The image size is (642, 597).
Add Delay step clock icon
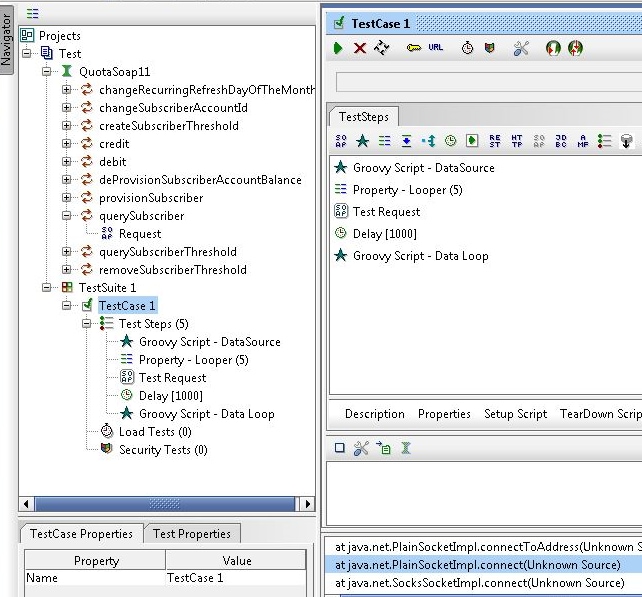(450, 141)
